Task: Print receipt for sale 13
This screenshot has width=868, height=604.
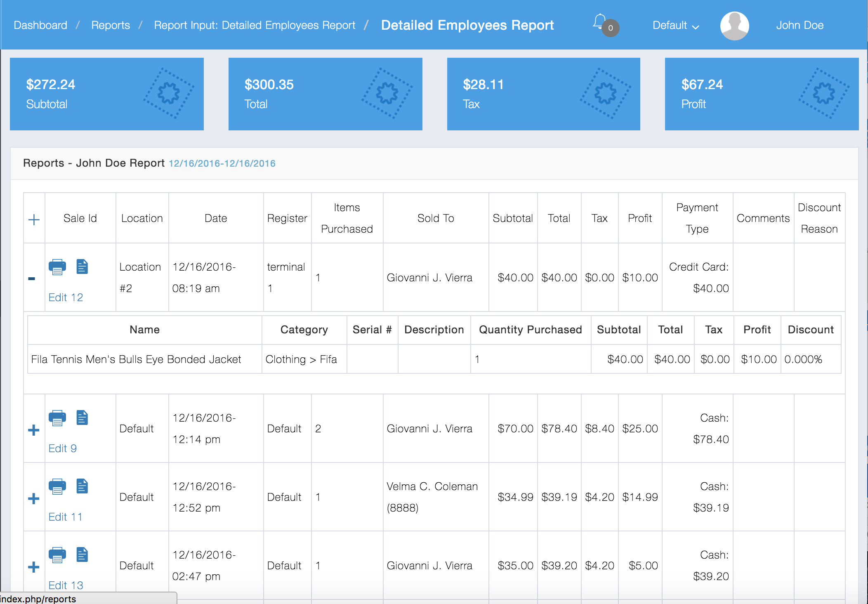Action: pos(57,555)
